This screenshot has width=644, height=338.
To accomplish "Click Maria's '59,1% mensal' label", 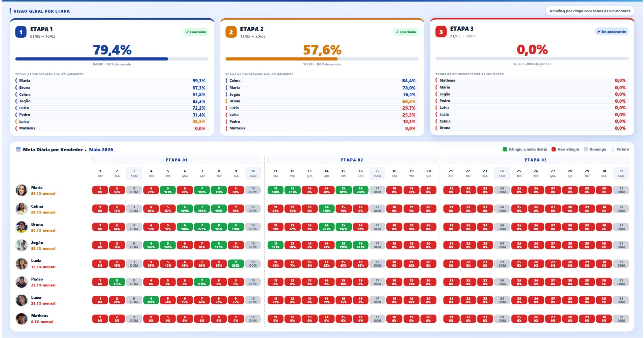I will click(x=43, y=194).
